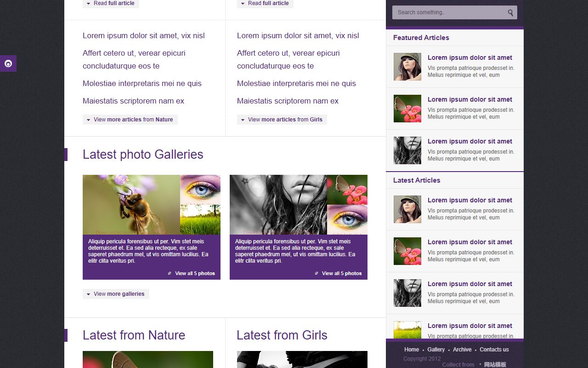The image size is (588, 368).
Task: Open the large black-and-white portrait in Latest photo Galleries
Action: point(278,205)
